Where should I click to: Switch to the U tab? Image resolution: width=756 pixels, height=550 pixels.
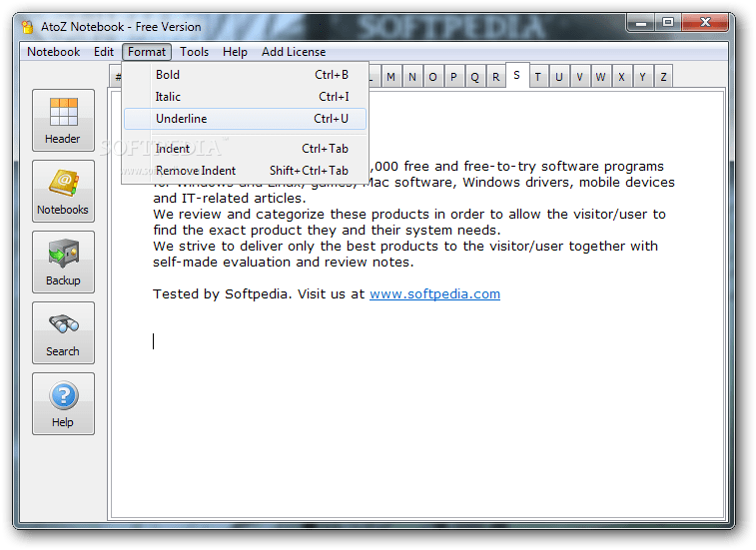[559, 77]
